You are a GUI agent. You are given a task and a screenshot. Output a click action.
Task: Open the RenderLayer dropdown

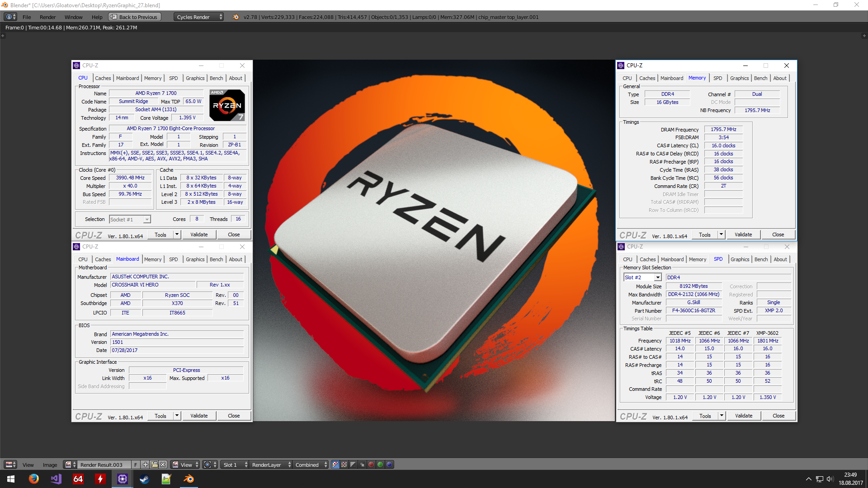click(x=271, y=465)
